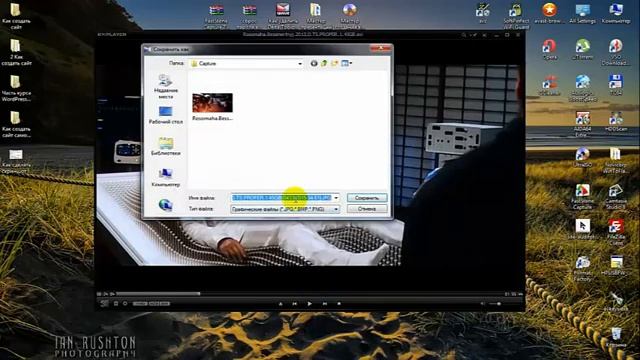640x360 pixels.
Task: Click the create new folder icon
Action: click(334, 63)
